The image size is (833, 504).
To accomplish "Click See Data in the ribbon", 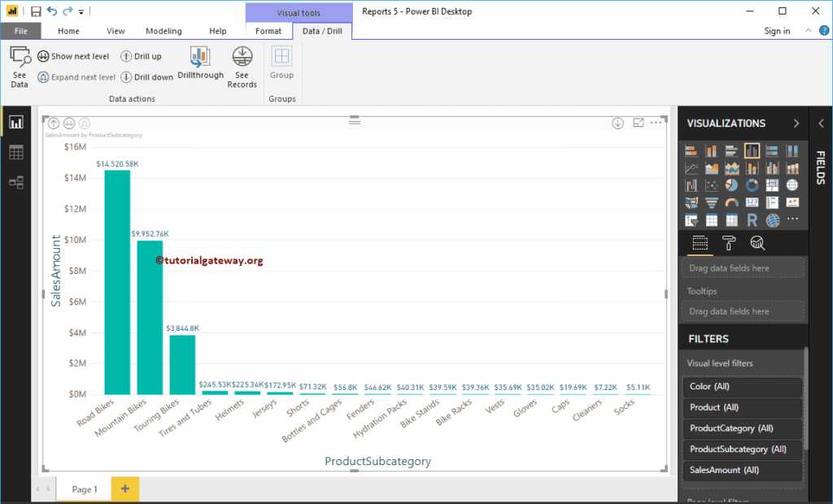I will (20, 67).
